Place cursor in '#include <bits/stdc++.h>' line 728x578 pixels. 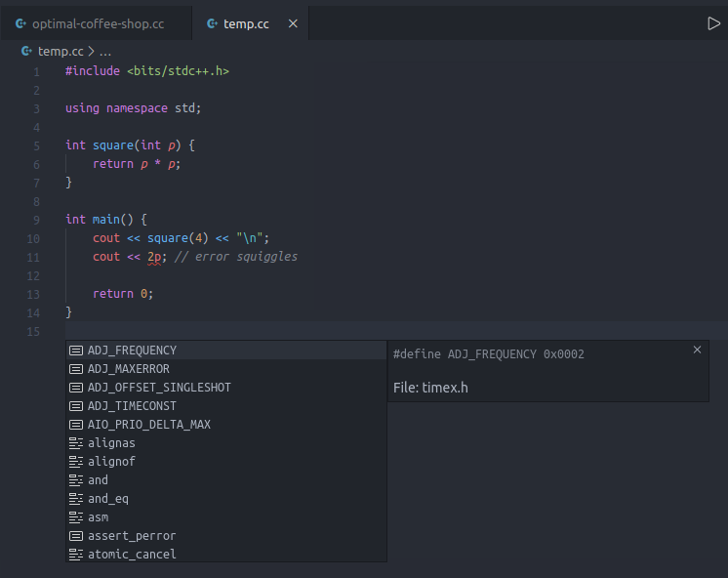(x=147, y=71)
